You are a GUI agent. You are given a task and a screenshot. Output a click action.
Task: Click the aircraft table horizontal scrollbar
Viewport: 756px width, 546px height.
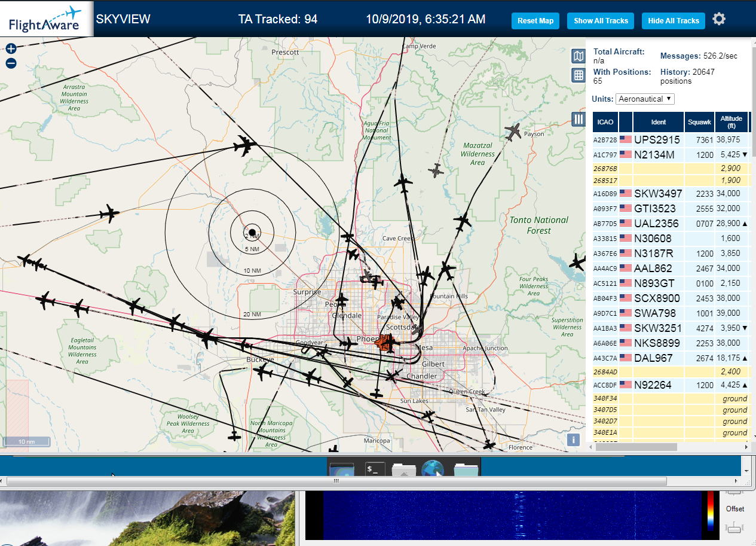637,447
